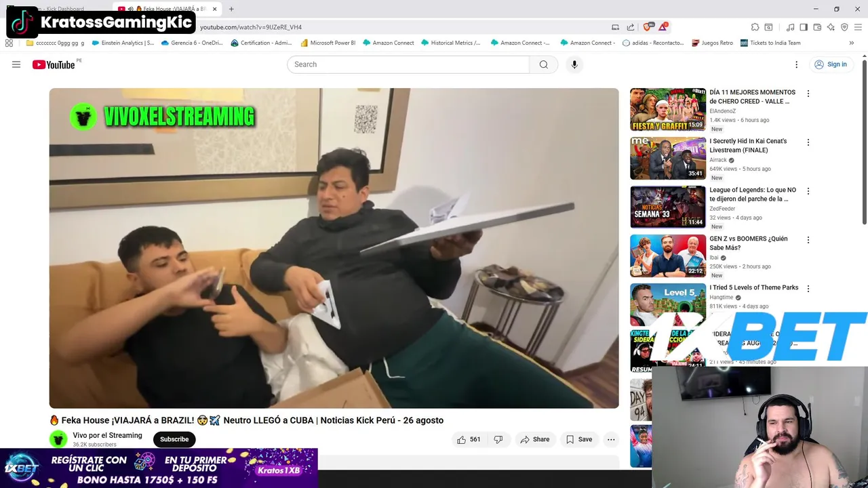Click the YouTube logo
Viewport: 868px width, 488px height.
54,64
